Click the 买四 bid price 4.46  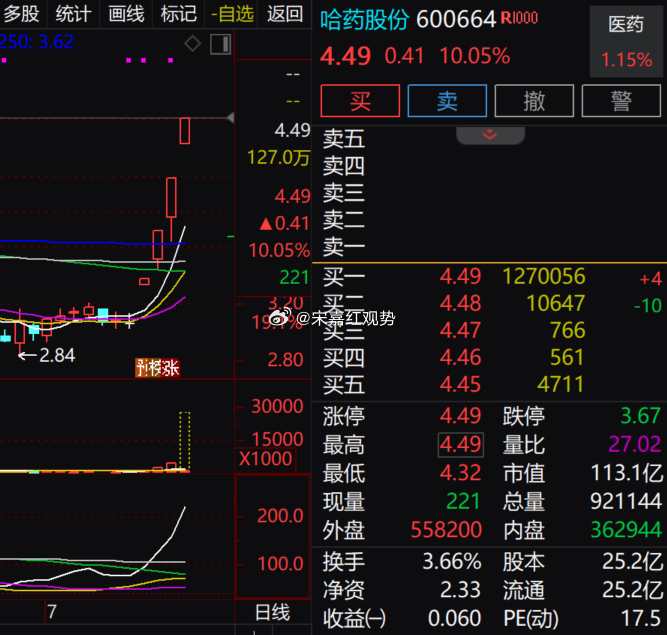tap(460, 357)
